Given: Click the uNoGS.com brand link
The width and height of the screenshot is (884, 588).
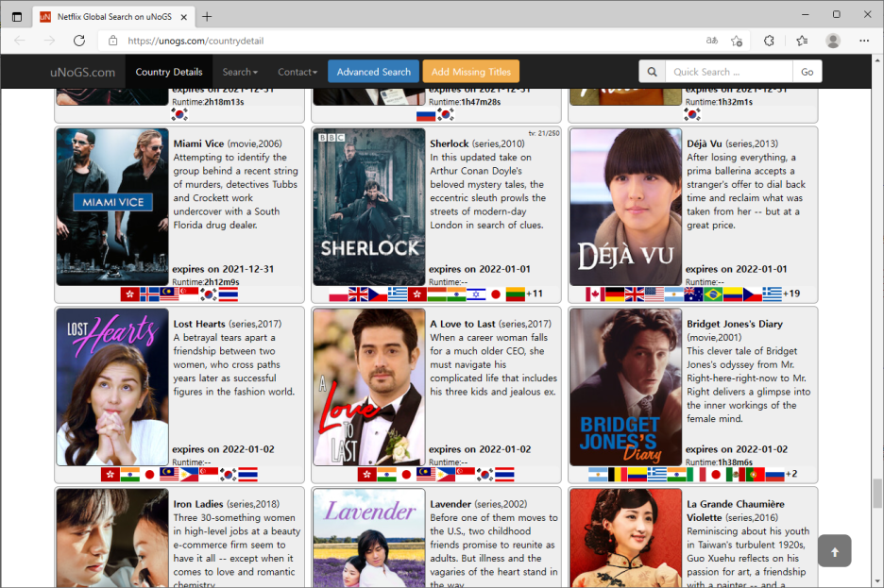Looking at the screenshot, I should [x=82, y=72].
